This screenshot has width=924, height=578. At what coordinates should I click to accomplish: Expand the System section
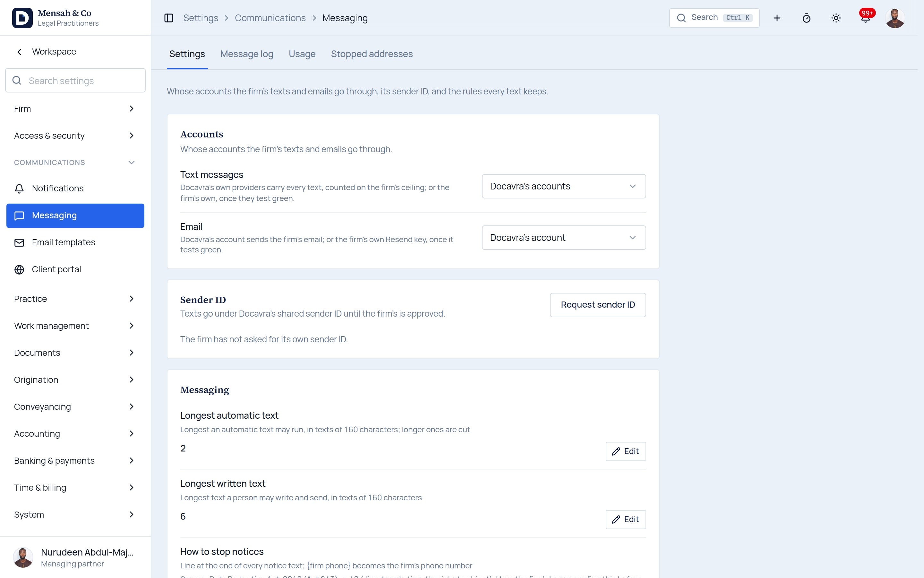pos(75,514)
